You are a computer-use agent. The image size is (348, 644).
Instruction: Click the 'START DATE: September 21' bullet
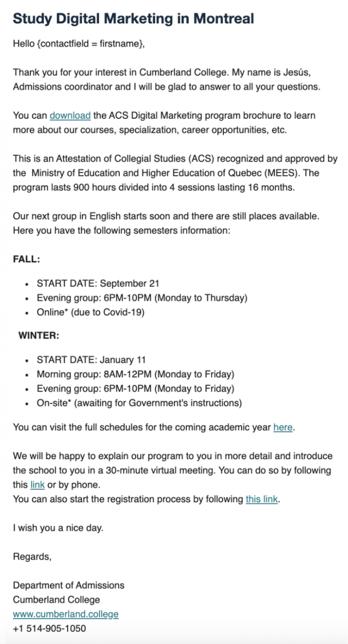click(x=98, y=284)
